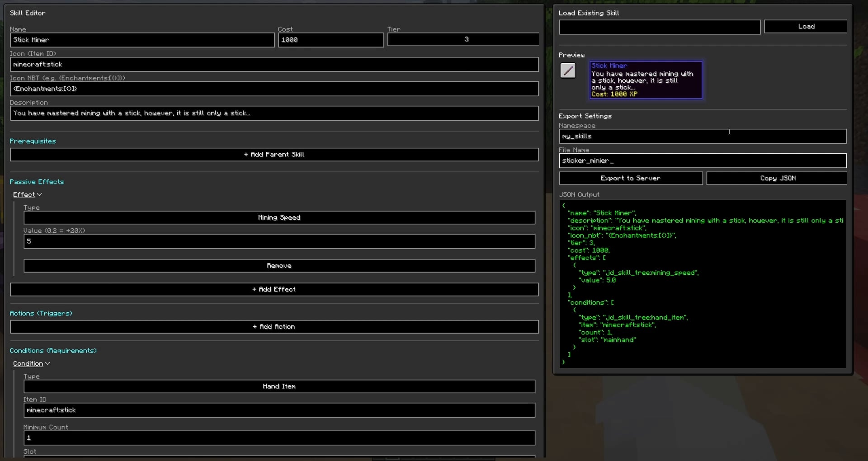Add a new action trigger
Viewport: 868px width, 461px height.
click(x=274, y=327)
